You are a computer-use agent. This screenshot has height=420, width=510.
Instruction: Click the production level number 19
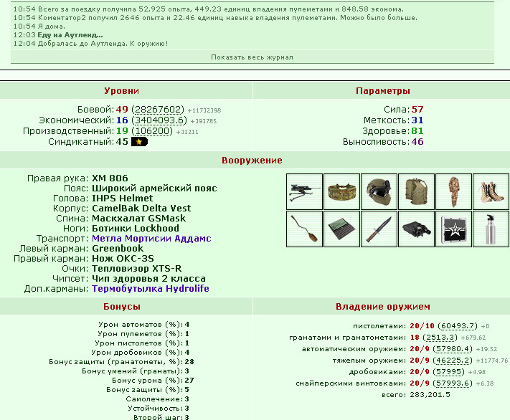[x=122, y=131]
